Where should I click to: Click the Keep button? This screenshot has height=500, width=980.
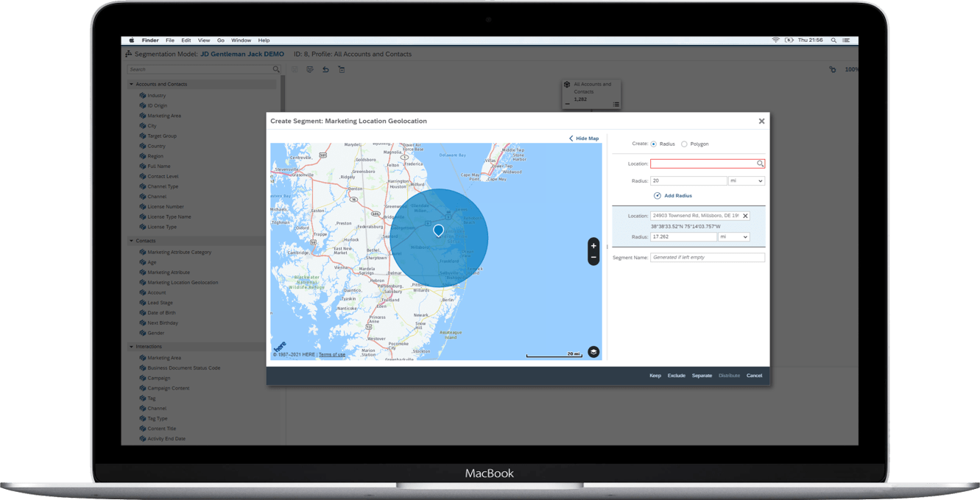pyautogui.click(x=655, y=376)
